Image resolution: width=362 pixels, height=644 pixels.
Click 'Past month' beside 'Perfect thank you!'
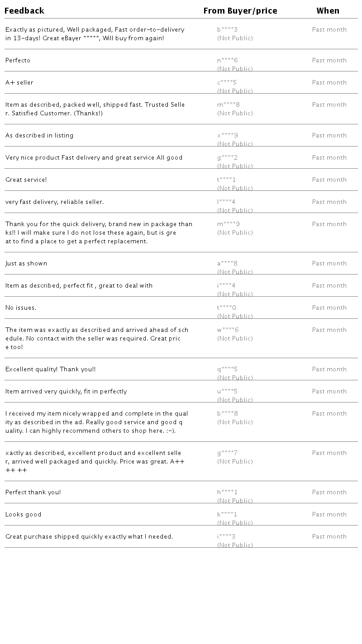pos(329,492)
